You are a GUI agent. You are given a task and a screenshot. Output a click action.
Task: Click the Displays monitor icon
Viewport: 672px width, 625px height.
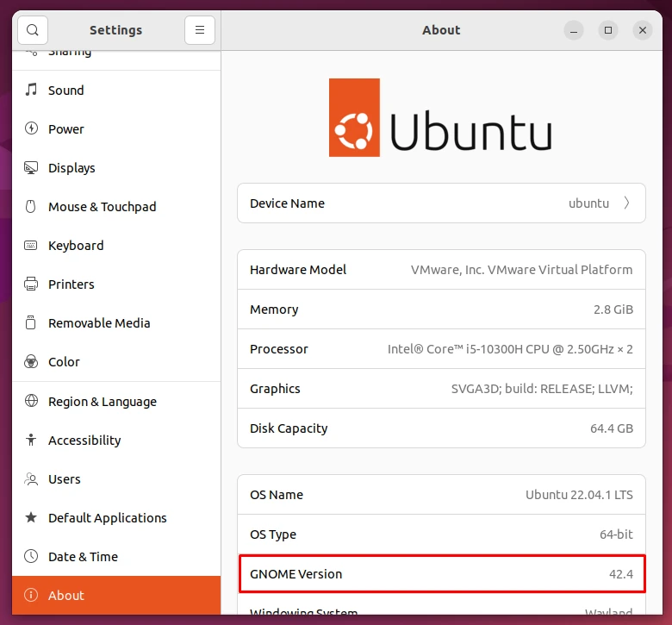(31, 167)
